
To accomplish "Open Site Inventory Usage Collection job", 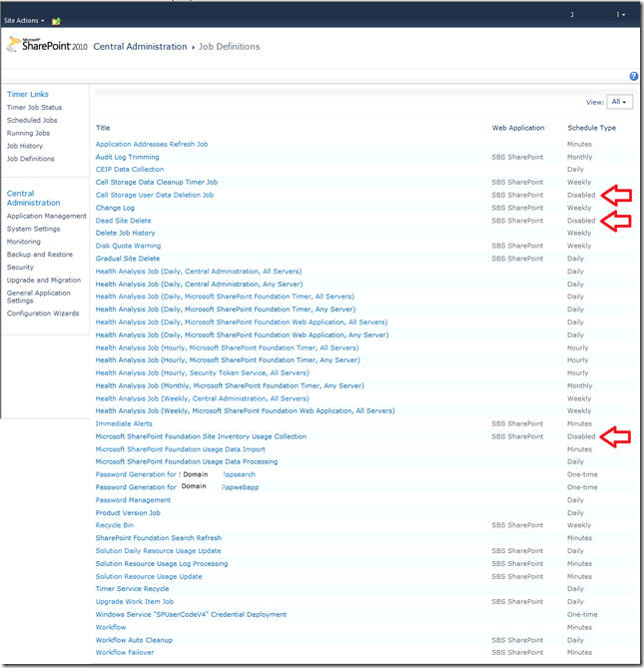I will pos(201,436).
